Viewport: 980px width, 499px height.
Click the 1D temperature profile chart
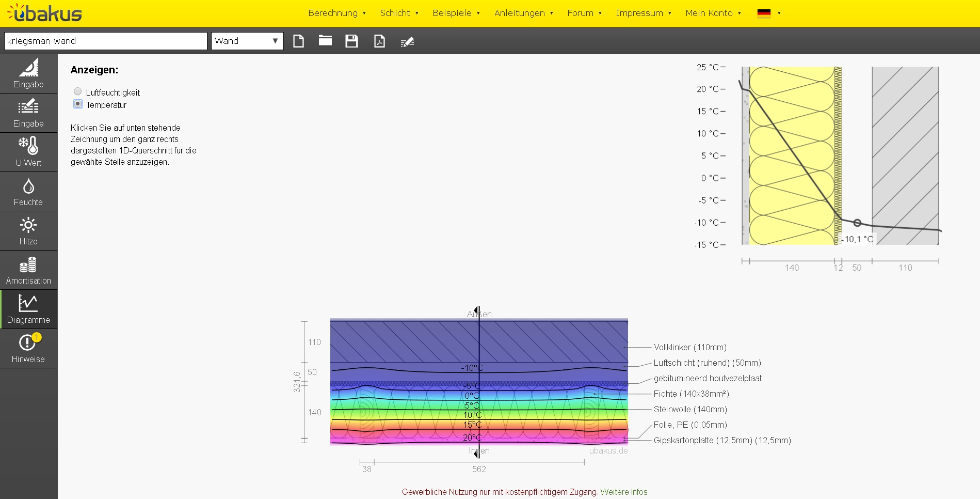(840, 155)
